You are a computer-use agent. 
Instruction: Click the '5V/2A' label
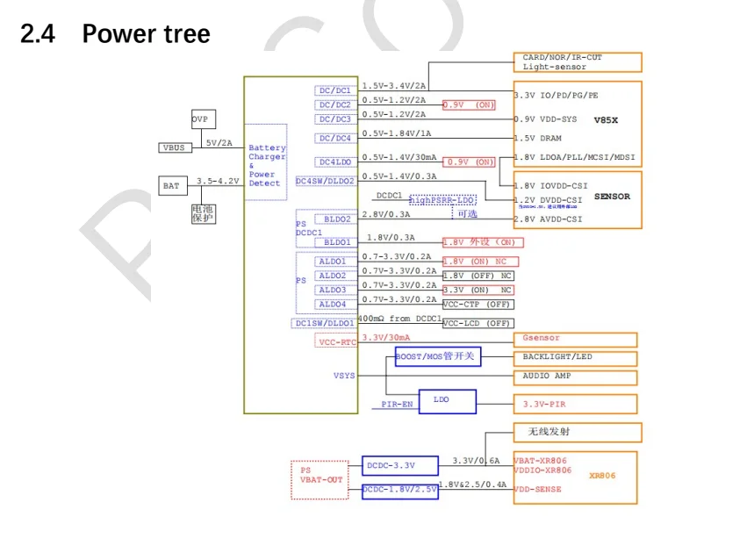coord(219,143)
